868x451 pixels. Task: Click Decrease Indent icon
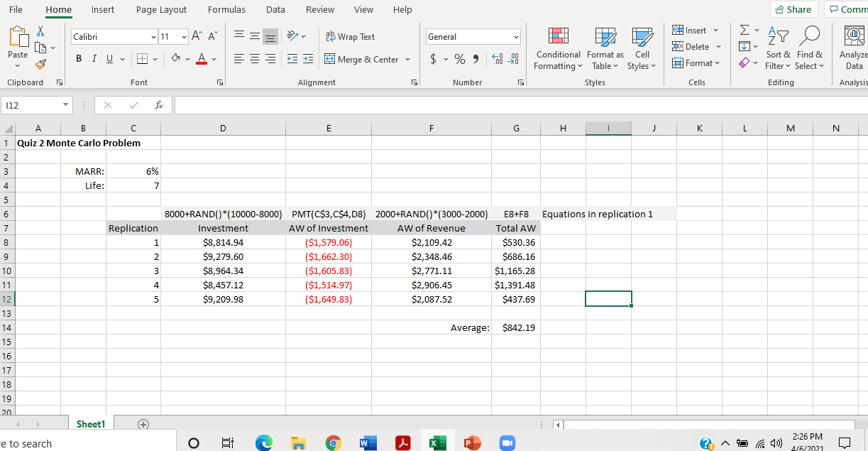(292, 60)
